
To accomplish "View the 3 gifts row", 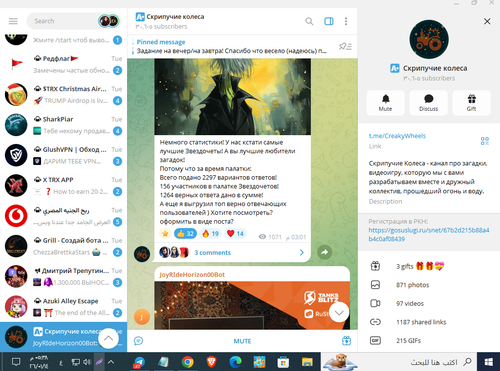I will pos(429,266).
